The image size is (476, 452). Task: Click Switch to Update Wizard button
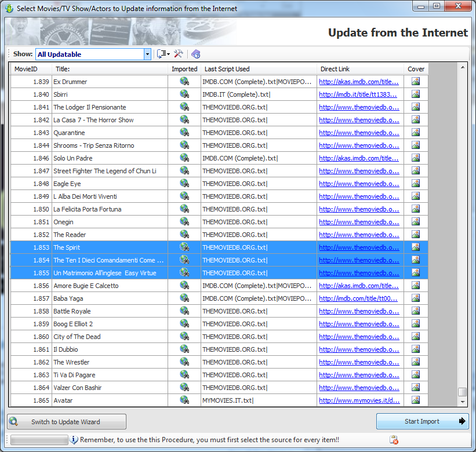pos(67,422)
